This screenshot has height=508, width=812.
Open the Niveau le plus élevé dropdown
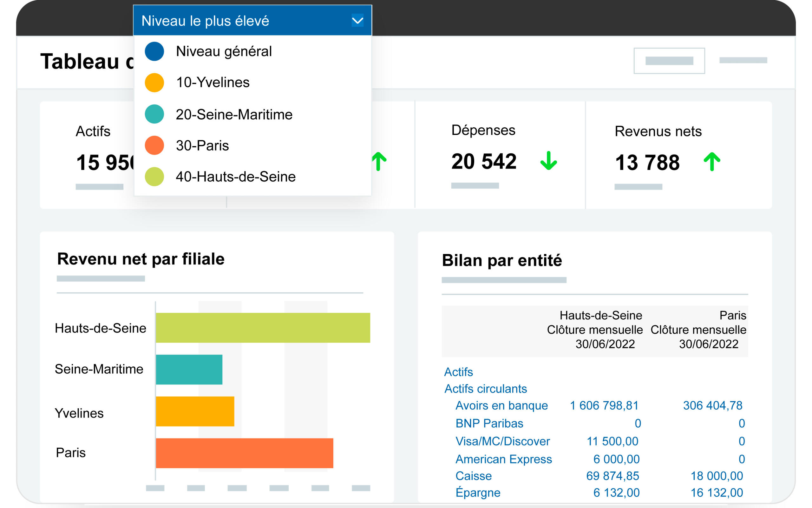point(252,20)
